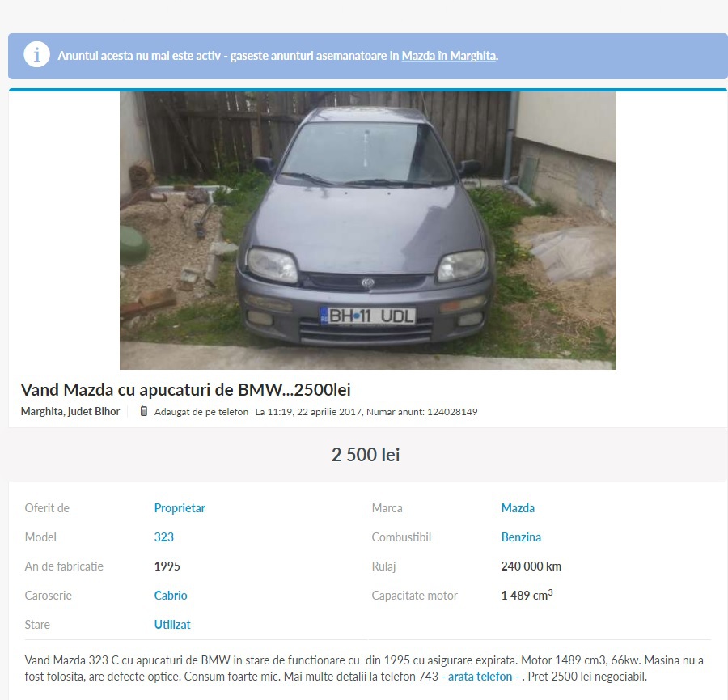
Task: Click the ad description paragraph text
Action: (x=364, y=668)
